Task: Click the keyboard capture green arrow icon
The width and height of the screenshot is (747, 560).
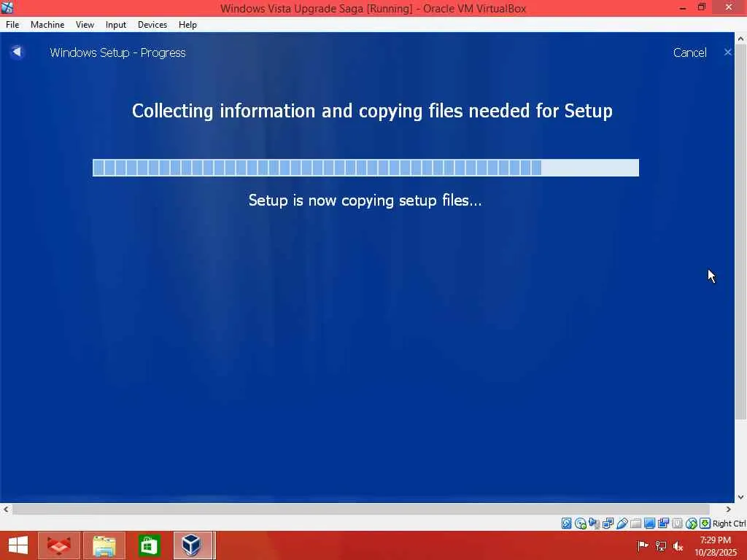Action: 705,524
